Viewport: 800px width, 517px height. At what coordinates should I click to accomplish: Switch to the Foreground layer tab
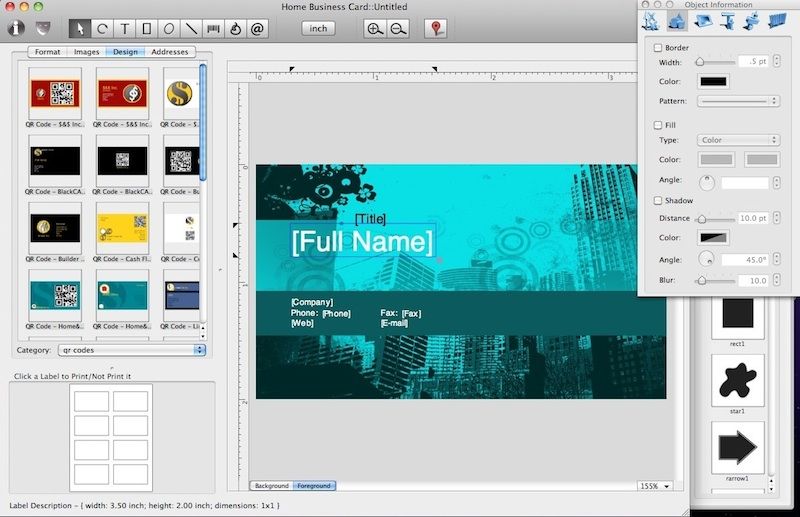tap(314, 486)
